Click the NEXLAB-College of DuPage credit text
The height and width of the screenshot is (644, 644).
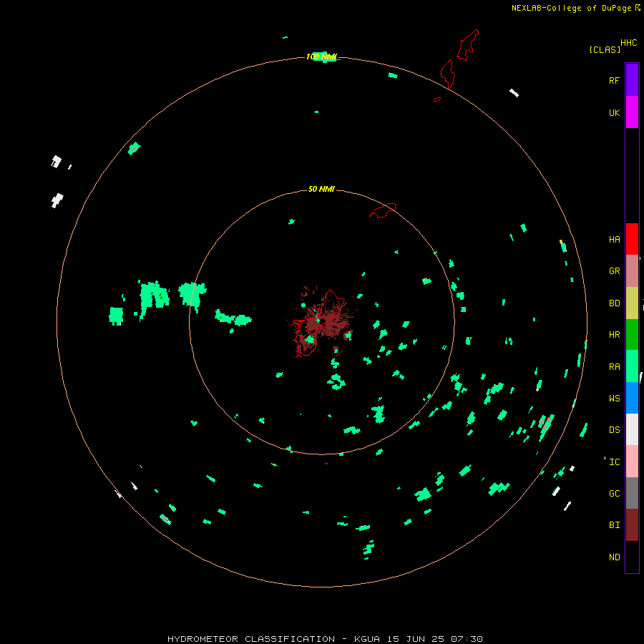pos(571,8)
